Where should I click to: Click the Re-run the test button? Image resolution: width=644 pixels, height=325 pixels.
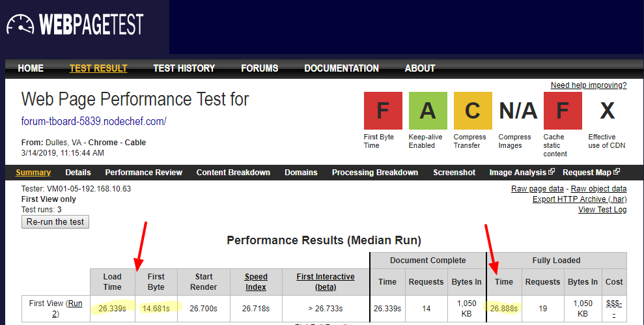pos(55,222)
